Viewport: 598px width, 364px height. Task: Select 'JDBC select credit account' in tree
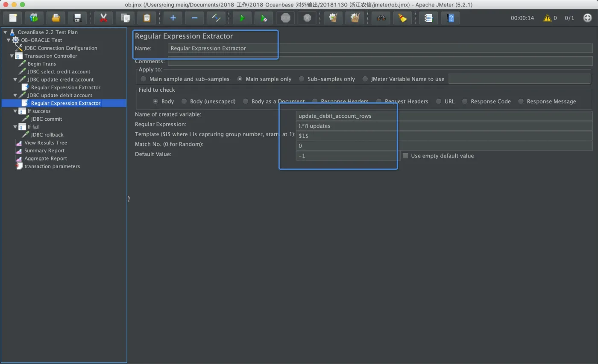[59, 72]
